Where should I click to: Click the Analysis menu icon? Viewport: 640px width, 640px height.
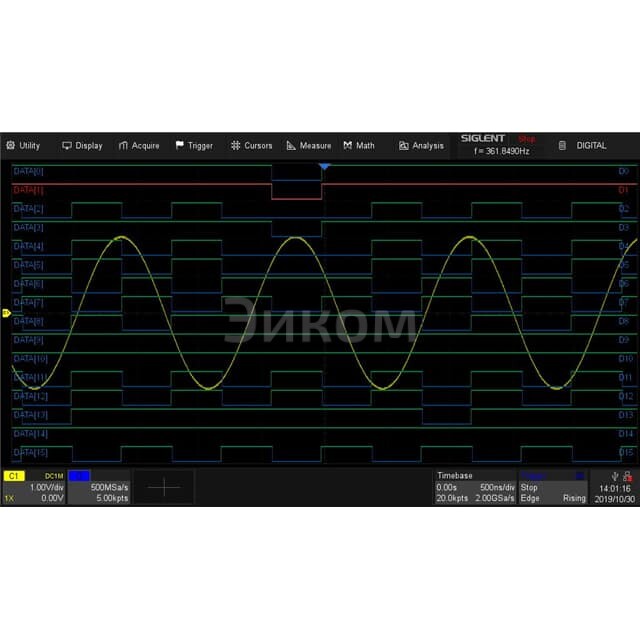[x=404, y=146]
